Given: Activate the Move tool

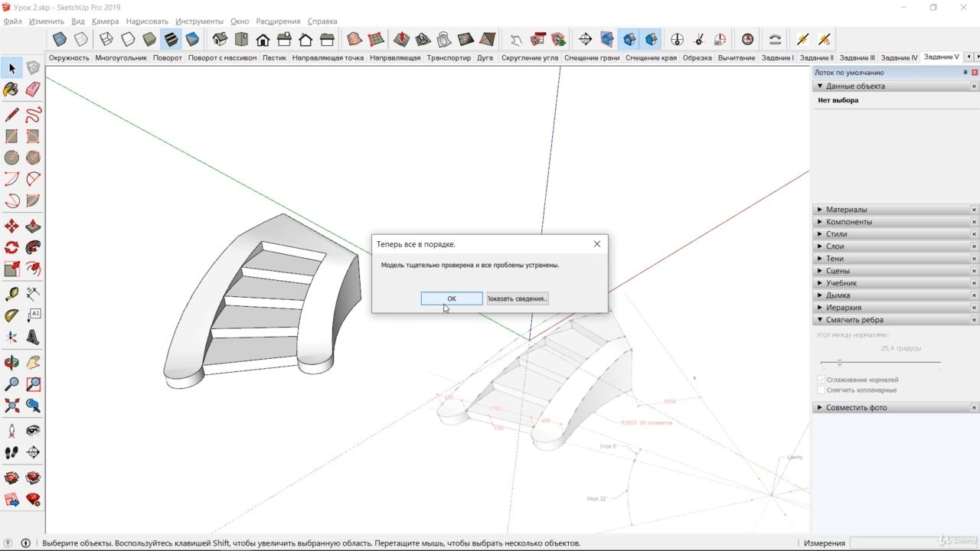Looking at the screenshot, I should [11, 227].
